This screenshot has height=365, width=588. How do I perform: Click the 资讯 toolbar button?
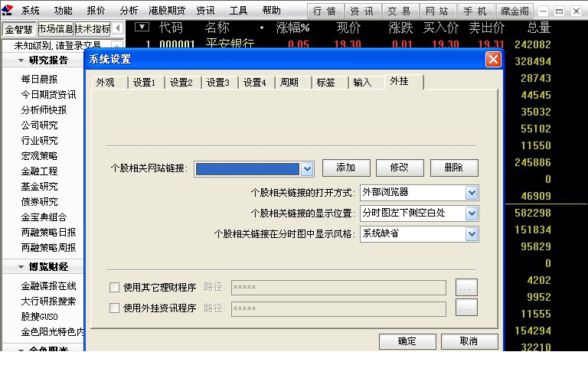363,11
